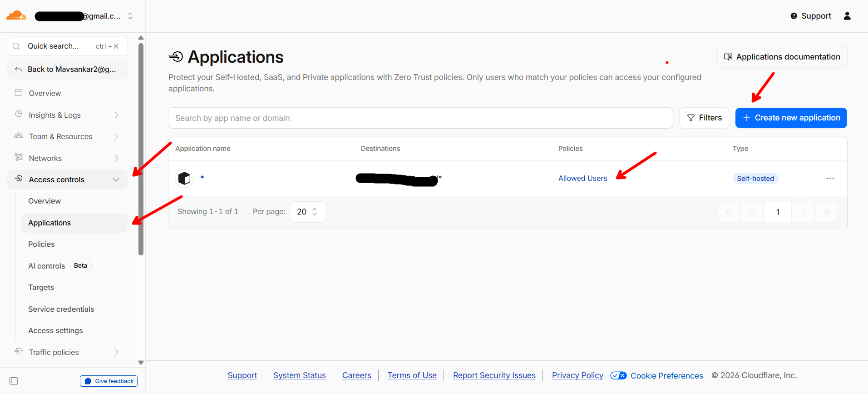Go to the first page arrows

(730, 212)
